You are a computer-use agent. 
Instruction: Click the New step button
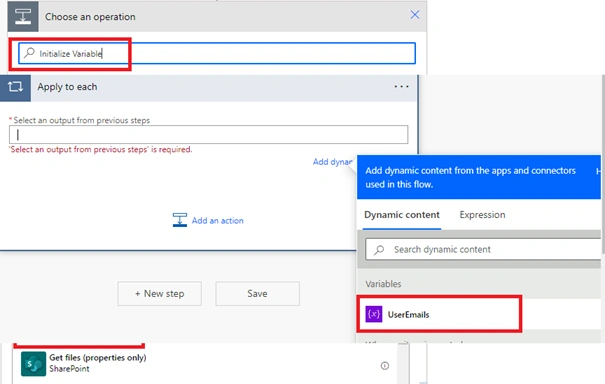pyautogui.click(x=159, y=294)
